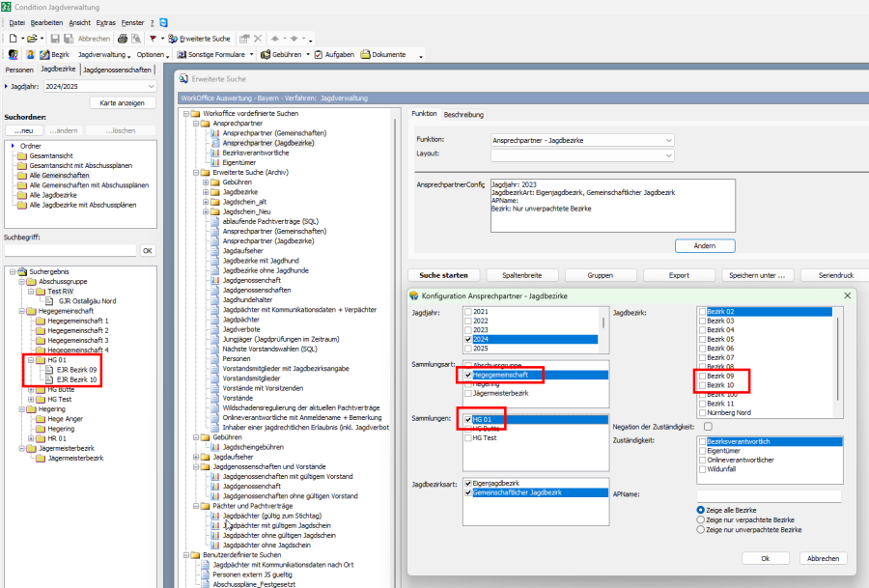Click the print icon in the toolbar
The height and width of the screenshot is (588, 869).
pyautogui.click(x=123, y=39)
